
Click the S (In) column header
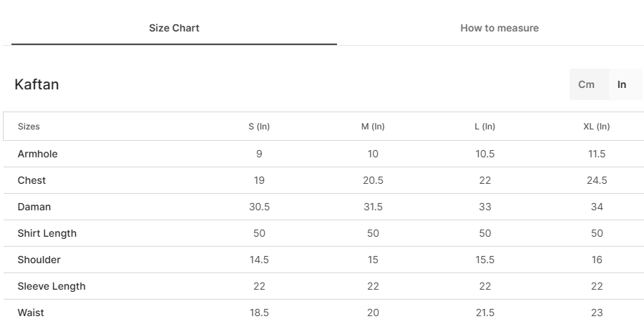tap(259, 127)
